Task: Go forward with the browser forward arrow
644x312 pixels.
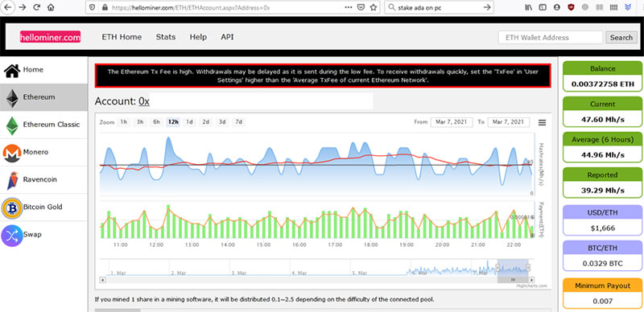Action: 23,7
